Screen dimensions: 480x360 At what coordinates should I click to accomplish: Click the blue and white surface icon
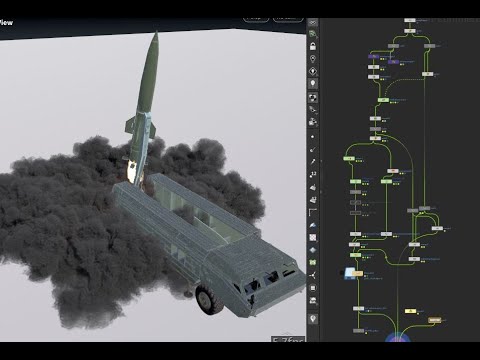(x=313, y=225)
